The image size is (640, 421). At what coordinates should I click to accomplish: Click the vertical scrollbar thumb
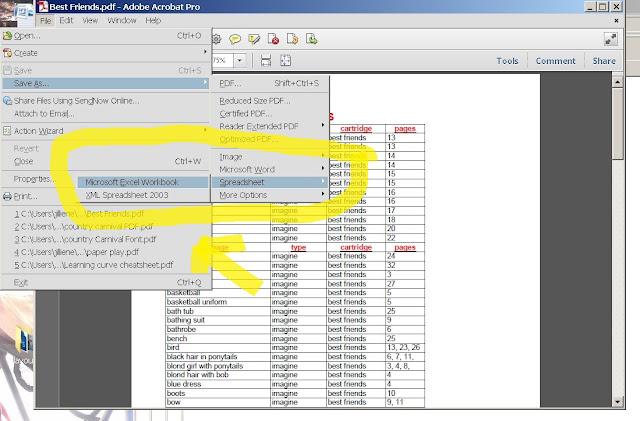pyautogui.click(x=618, y=124)
